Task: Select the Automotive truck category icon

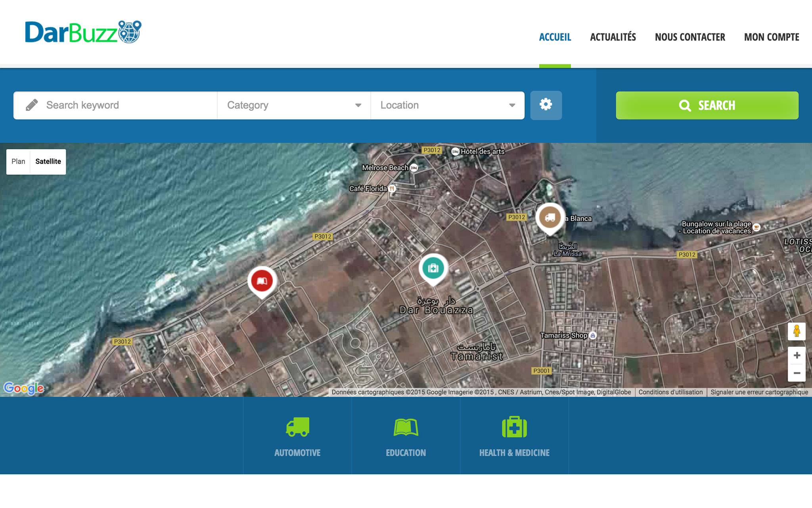Action: pos(298,427)
